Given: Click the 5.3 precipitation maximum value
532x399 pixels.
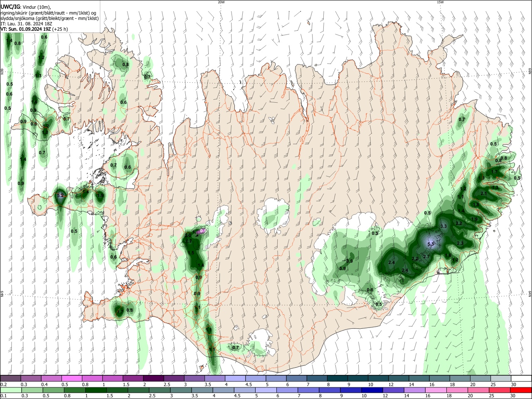Looking at the screenshot, I should coord(431,244).
